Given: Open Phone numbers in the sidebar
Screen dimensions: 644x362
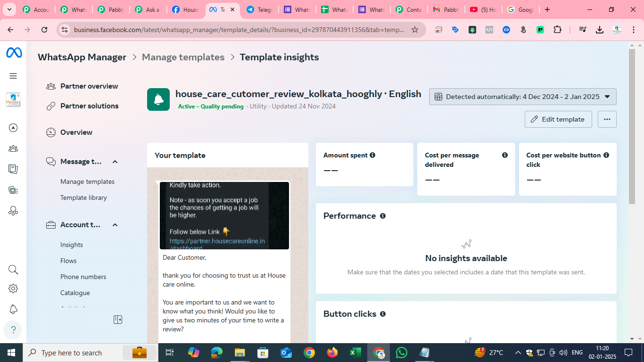Looking at the screenshot, I should [x=83, y=277].
